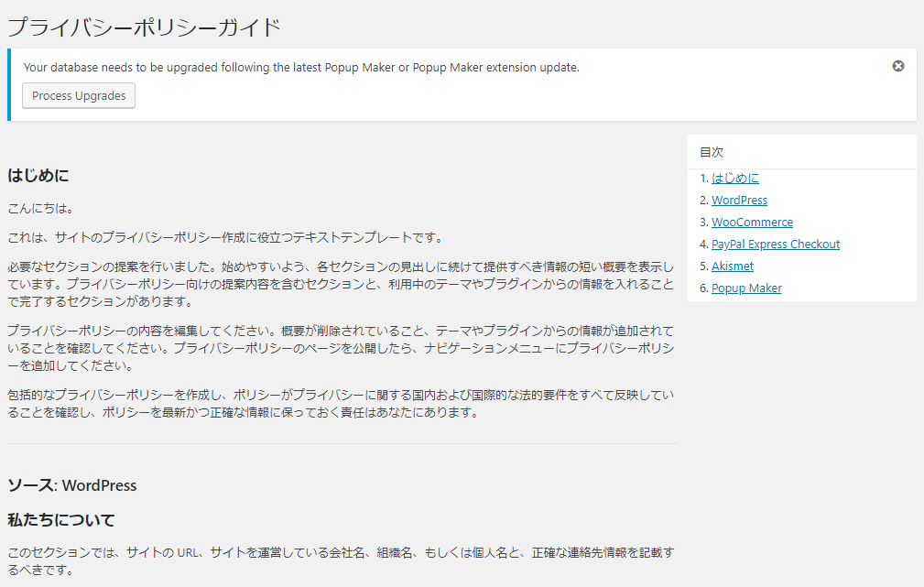Click the Process Upgrades button

pyautogui.click(x=79, y=96)
